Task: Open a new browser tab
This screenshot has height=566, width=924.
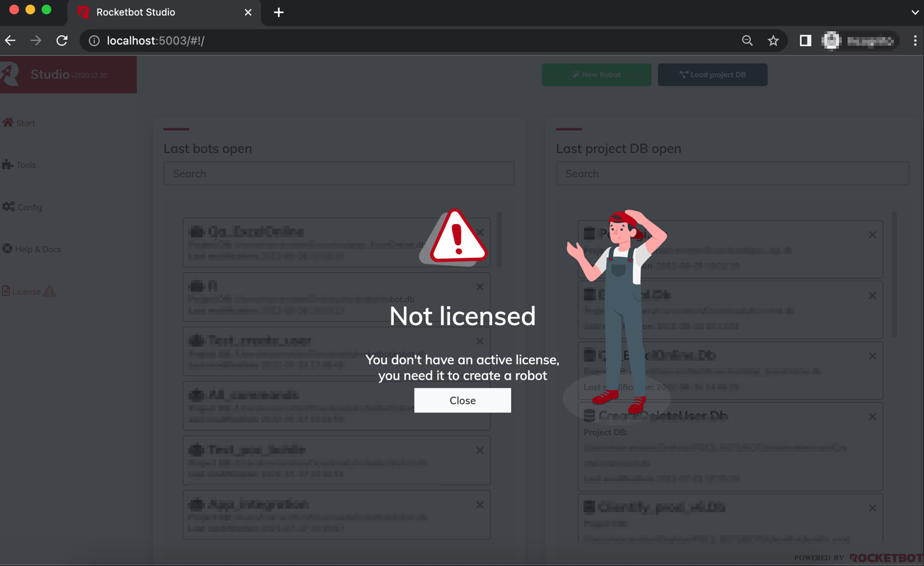Action: click(278, 12)
